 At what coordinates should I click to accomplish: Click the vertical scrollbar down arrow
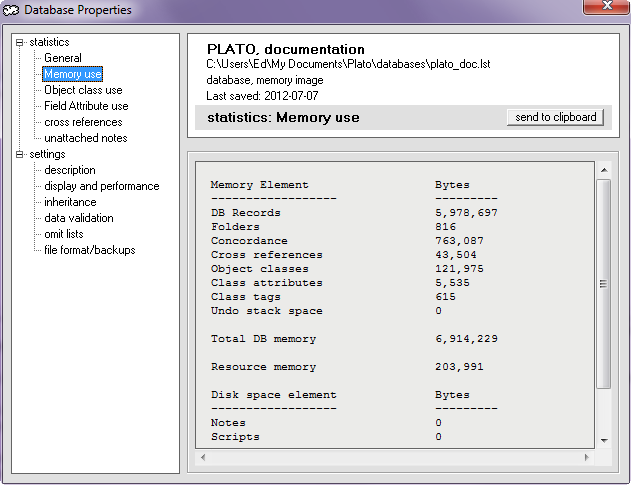pos(603,439)
